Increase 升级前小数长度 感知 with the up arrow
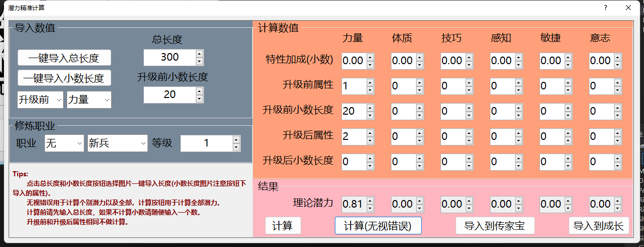Screen dimensions: 644x247 519,108
